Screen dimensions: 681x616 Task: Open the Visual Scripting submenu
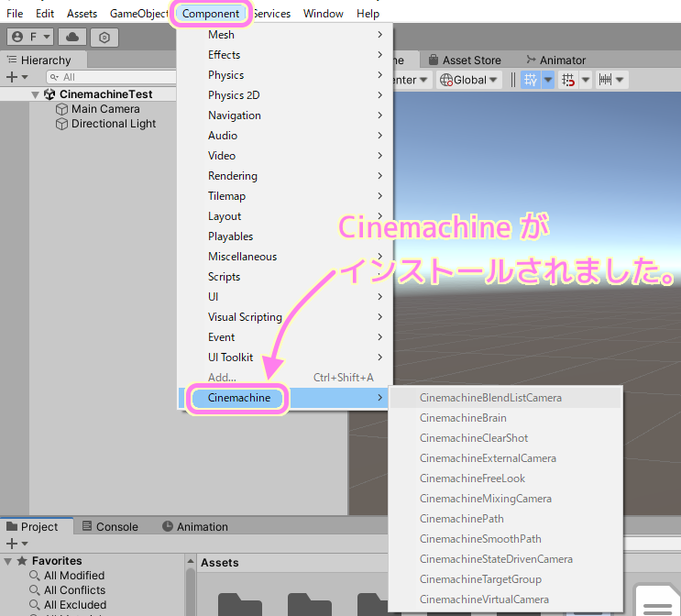click(x=285, y=317)
